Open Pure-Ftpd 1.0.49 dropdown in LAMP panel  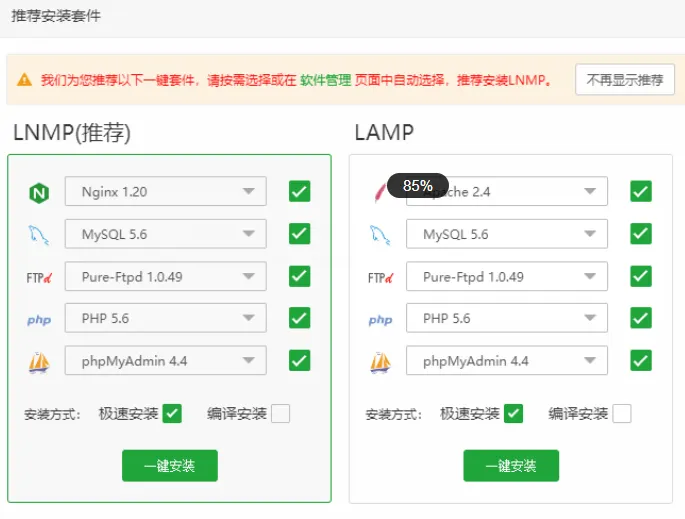coord(507,276)
